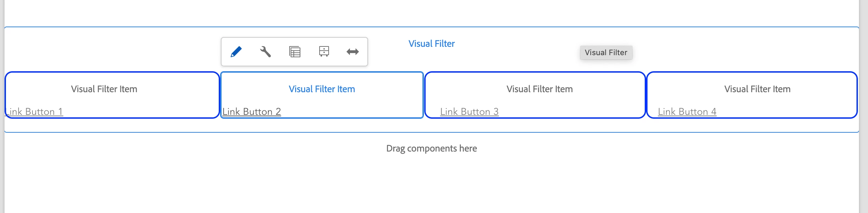Select Visual Filter Item label above Link Button 1

click(104, 89)
